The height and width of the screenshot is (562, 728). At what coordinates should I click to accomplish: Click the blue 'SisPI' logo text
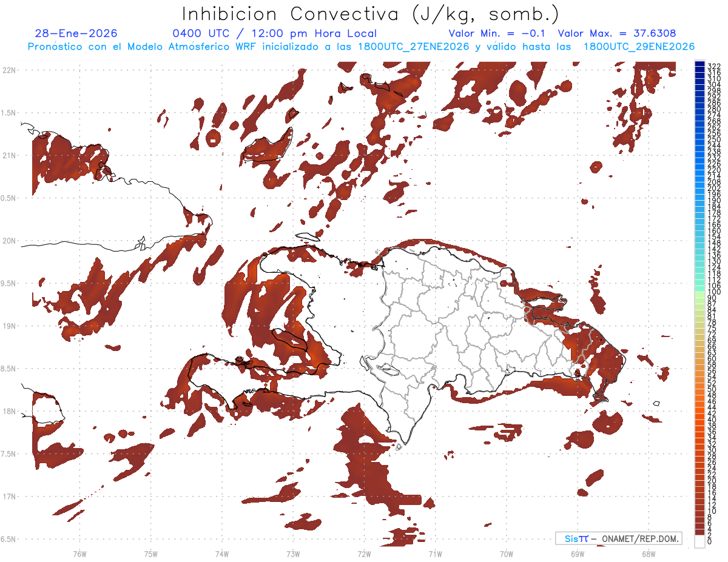click(x=576, y=538)
